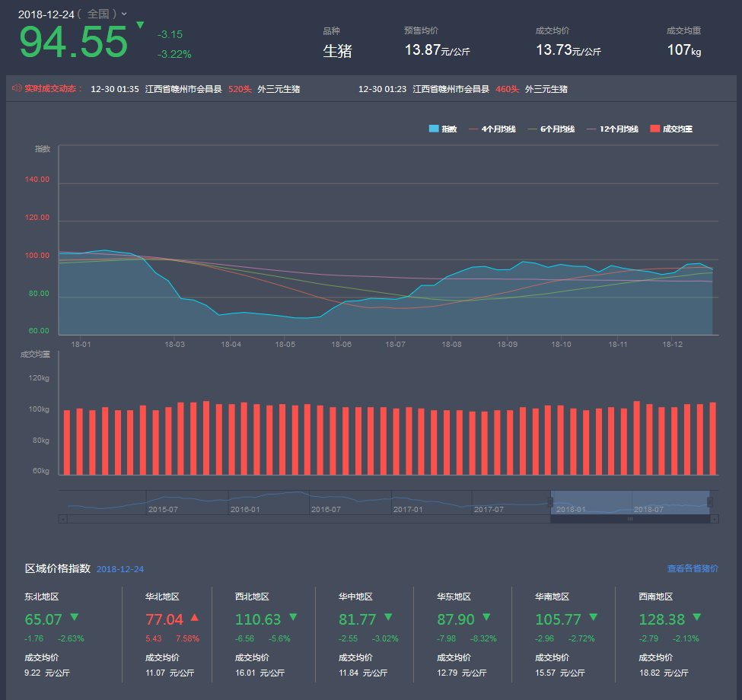
Task: Open the 12-30 01:35 赣州市会昌县 transaction entry
Action: point(195,89)
